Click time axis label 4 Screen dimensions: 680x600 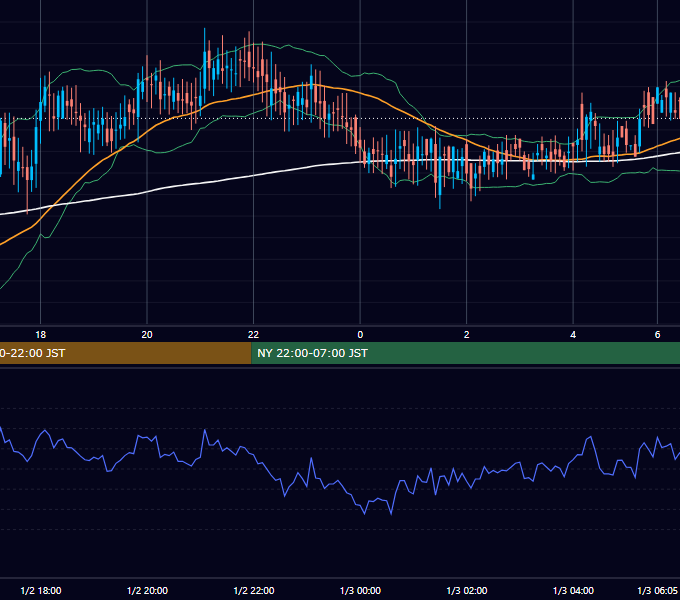[573, 335]
